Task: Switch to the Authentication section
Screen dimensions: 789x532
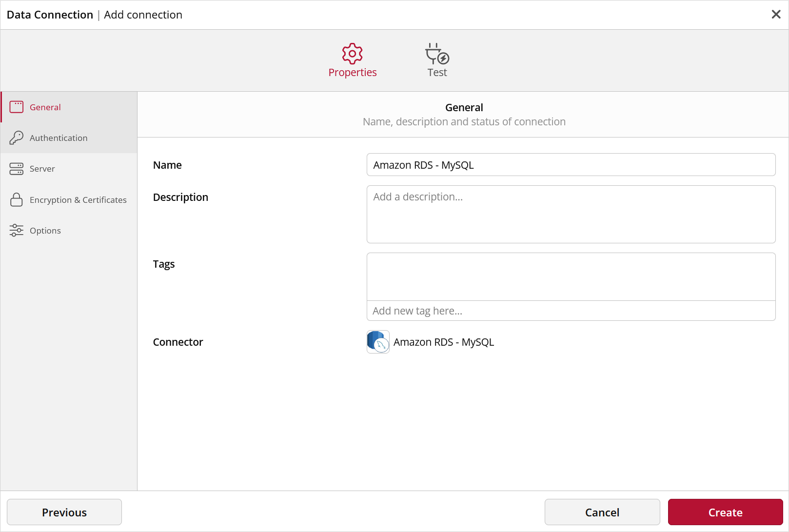Action: click(59, 138)
